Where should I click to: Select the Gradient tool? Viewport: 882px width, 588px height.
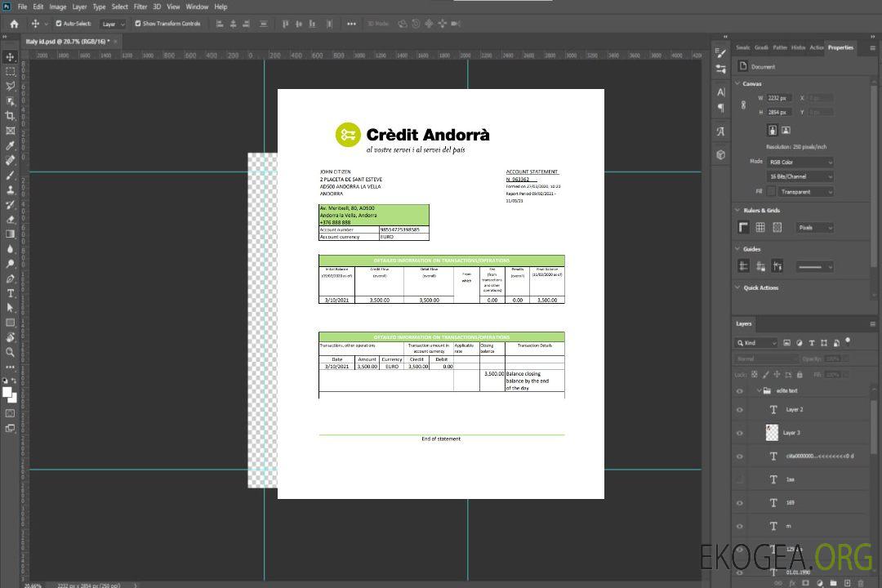coord(10,234)
